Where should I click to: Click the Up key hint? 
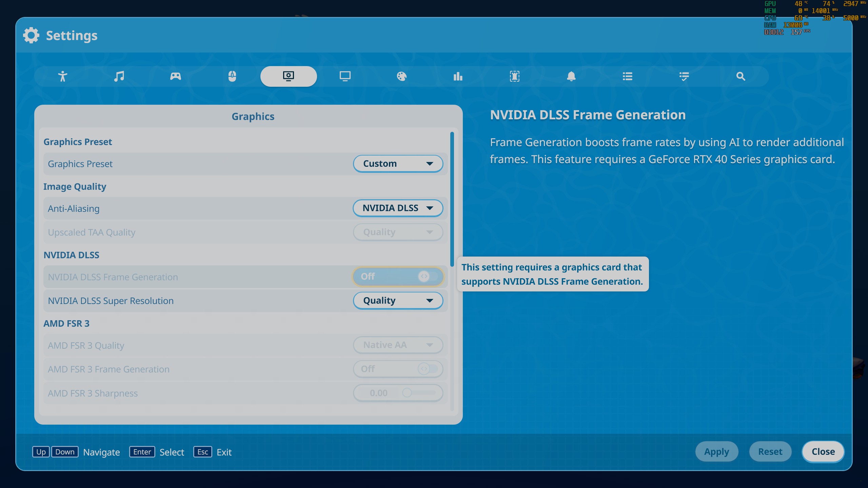41,452
